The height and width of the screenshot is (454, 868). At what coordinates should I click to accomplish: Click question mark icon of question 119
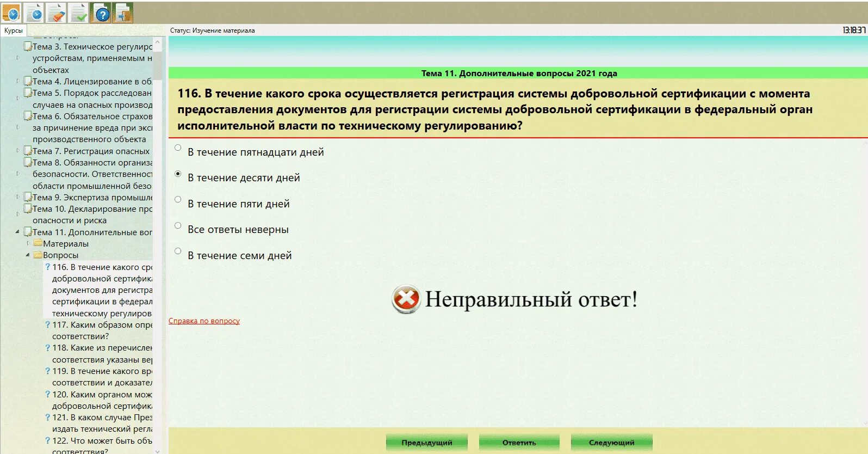[48, 371]
